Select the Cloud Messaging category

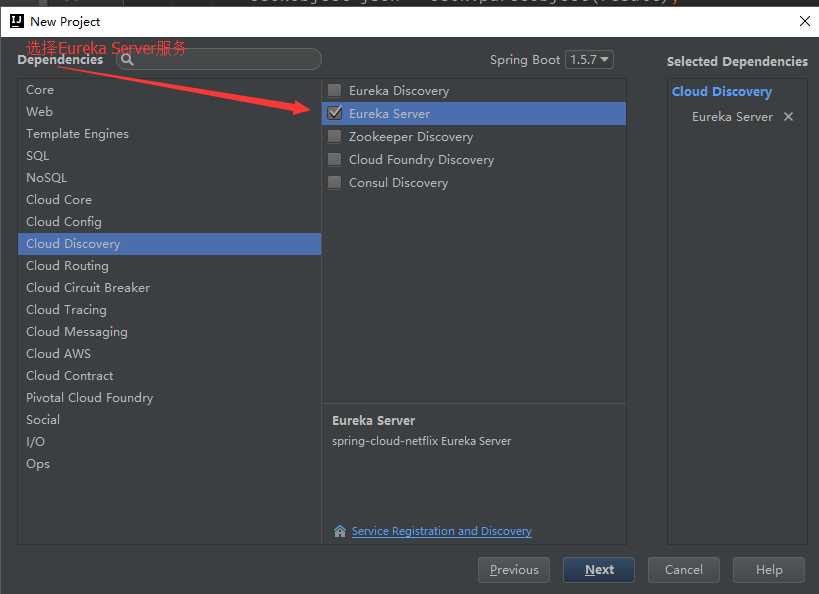point(169,332)
